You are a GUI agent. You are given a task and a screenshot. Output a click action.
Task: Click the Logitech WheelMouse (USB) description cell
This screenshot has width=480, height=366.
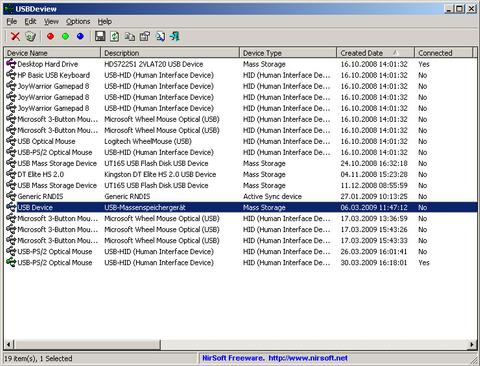(x=148, y=141)
